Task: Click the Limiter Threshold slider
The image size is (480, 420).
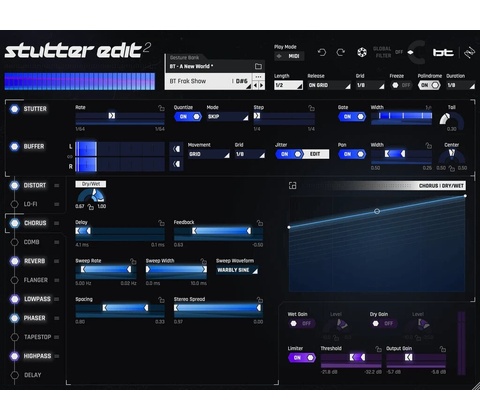Action: tap(351, 357)
